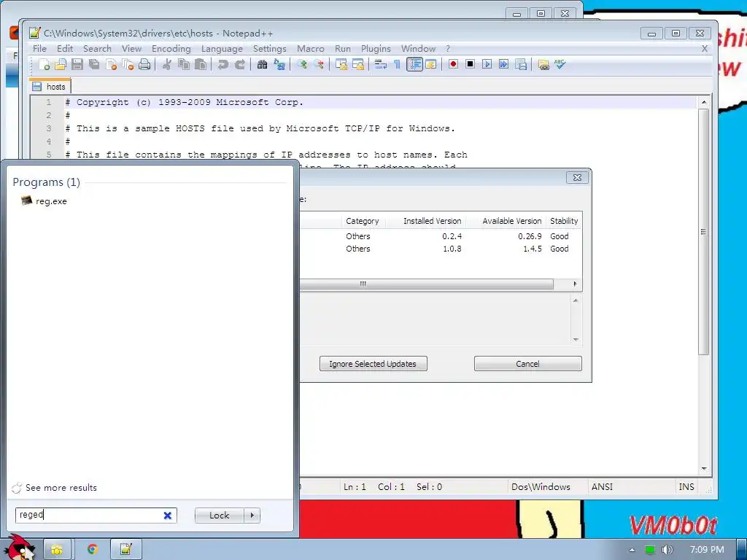
Task: Open the Language menu
Action: (222, 49)
